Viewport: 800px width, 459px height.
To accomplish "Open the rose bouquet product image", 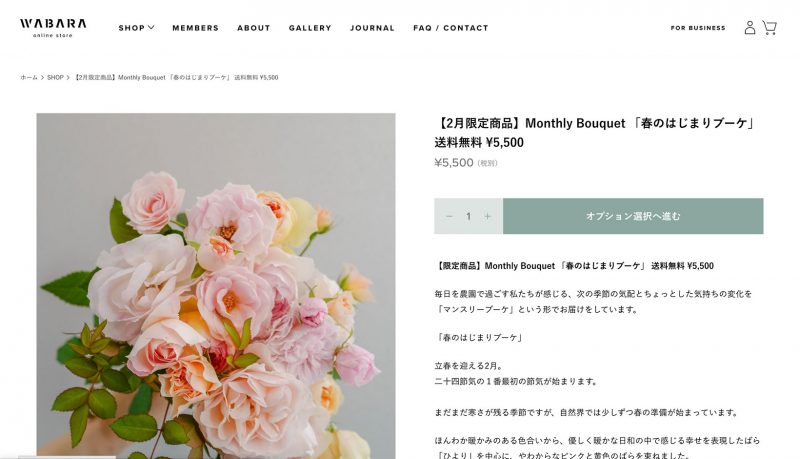I will coord(216,286).
